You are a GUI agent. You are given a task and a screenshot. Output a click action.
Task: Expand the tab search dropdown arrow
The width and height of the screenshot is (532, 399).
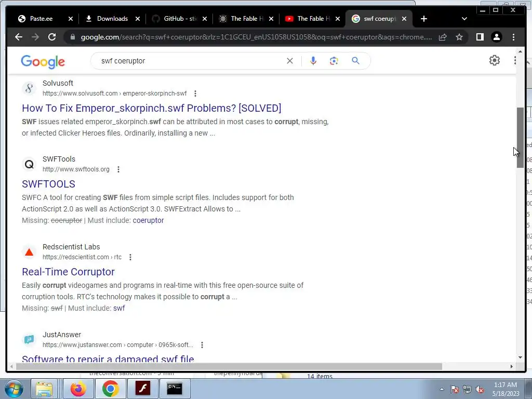click(464, 19)
